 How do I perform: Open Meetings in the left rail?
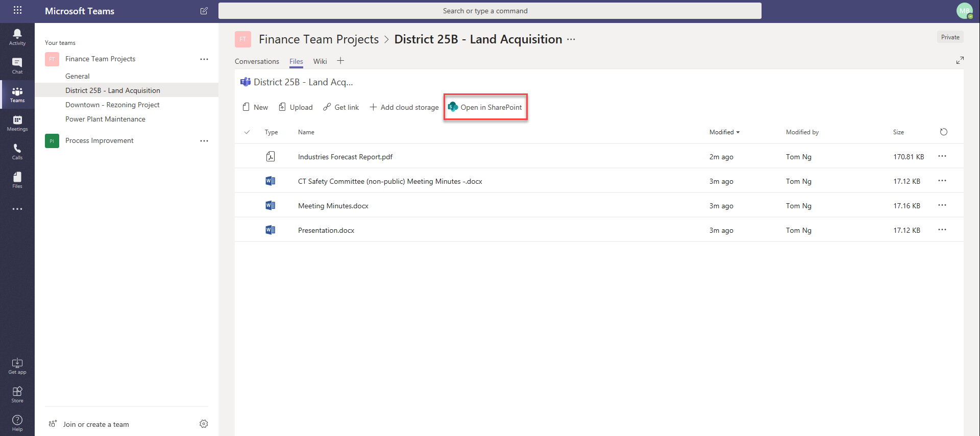17,123
